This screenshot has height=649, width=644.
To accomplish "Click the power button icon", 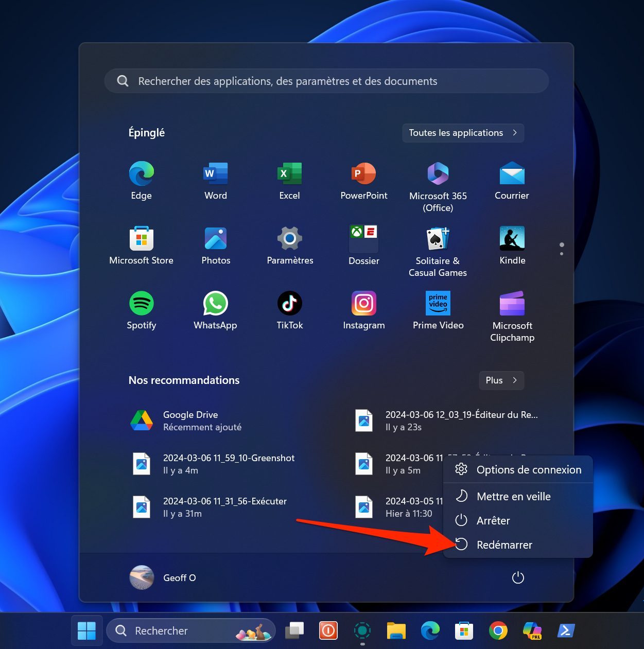I will click(518, 577).
